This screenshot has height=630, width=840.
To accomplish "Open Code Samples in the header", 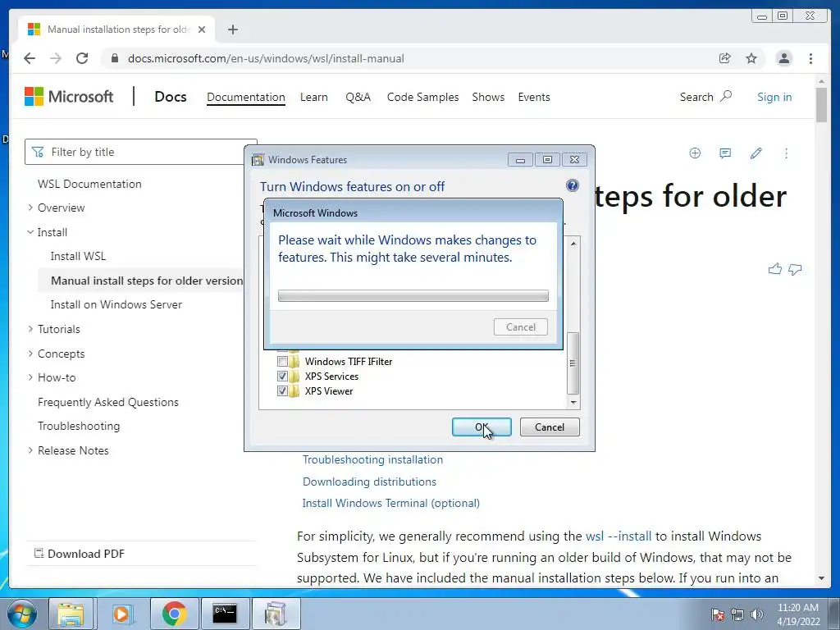I will (422, 97).
